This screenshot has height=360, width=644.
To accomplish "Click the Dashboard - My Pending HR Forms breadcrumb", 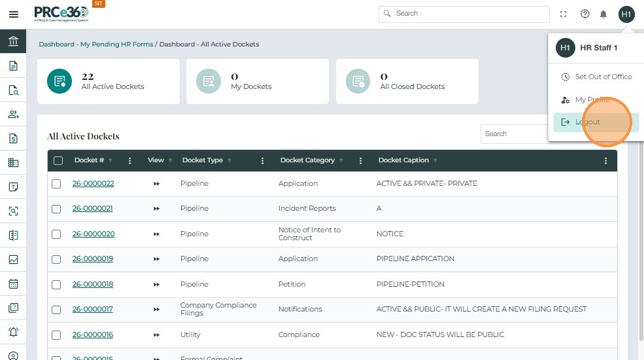I will click(x=96, y=45).
